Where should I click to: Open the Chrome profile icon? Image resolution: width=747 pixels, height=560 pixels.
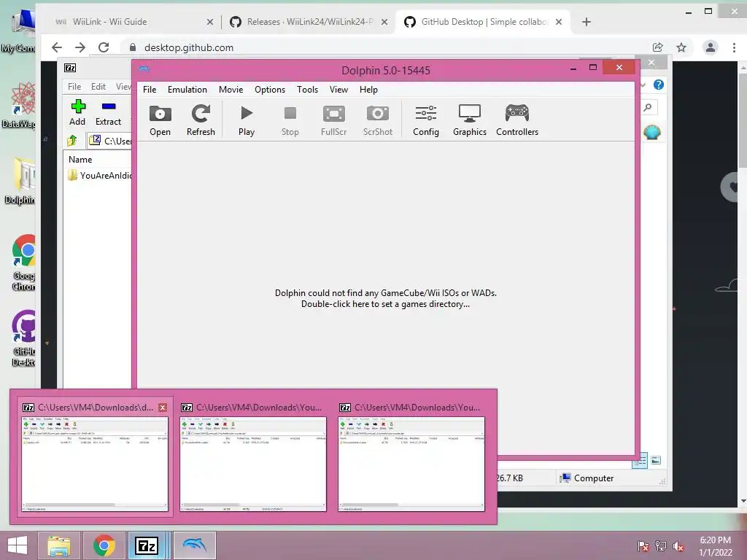pos(711,47)
